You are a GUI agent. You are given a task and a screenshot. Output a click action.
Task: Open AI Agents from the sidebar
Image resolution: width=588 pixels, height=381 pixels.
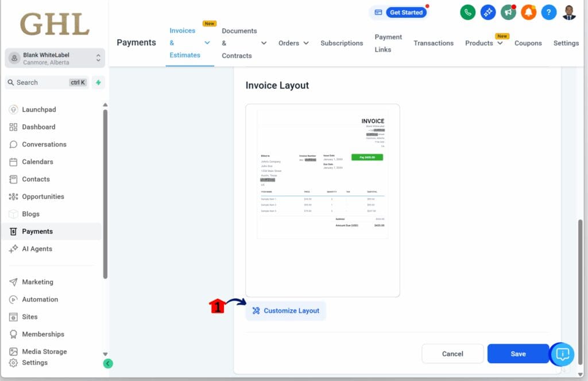click(x=37, y=249)
